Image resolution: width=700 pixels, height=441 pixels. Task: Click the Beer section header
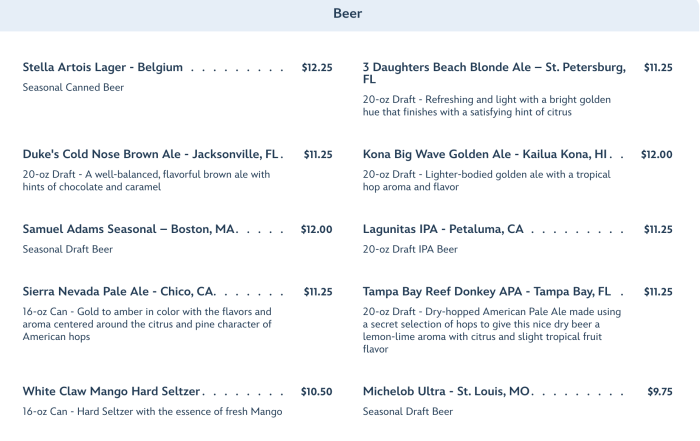(x=348, y=14)
